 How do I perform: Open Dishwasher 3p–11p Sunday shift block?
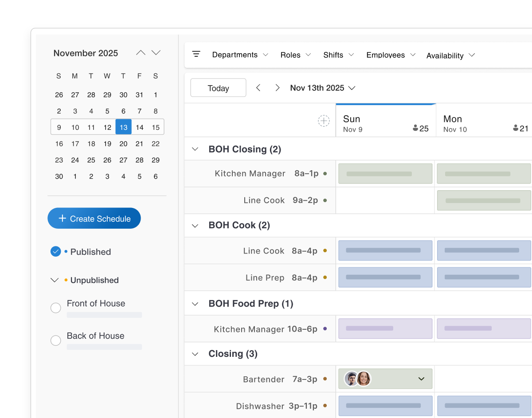click(x=385, y=406)
